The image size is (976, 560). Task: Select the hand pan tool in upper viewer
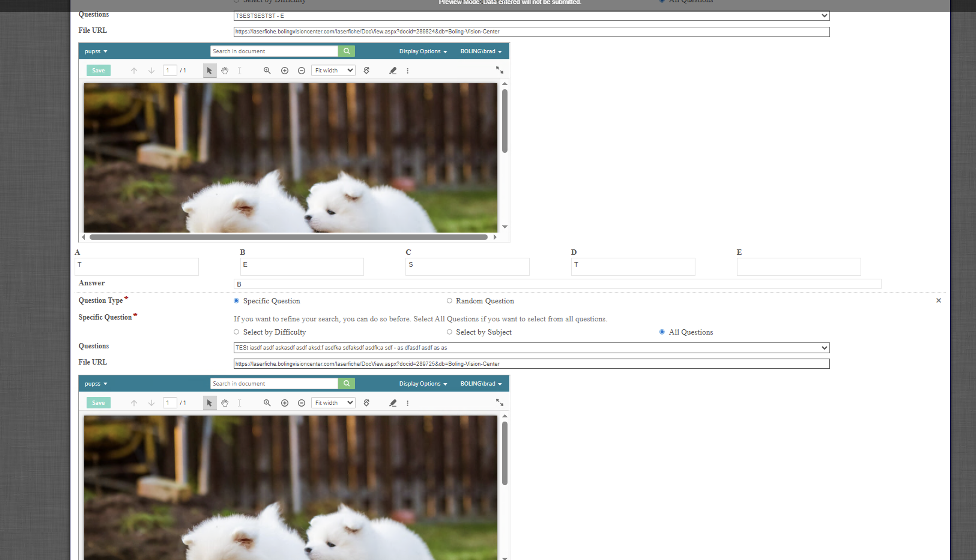225,71
